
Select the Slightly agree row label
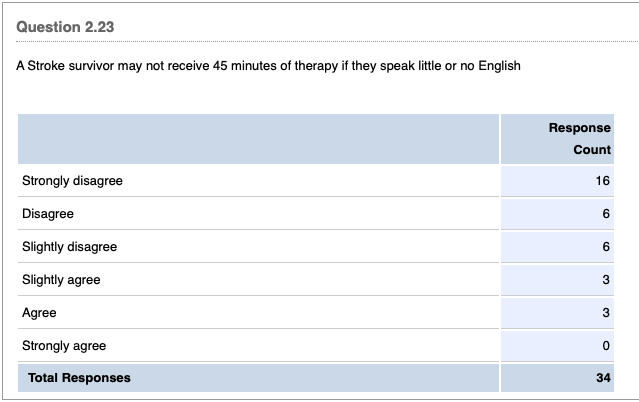(x=61, y=280)
